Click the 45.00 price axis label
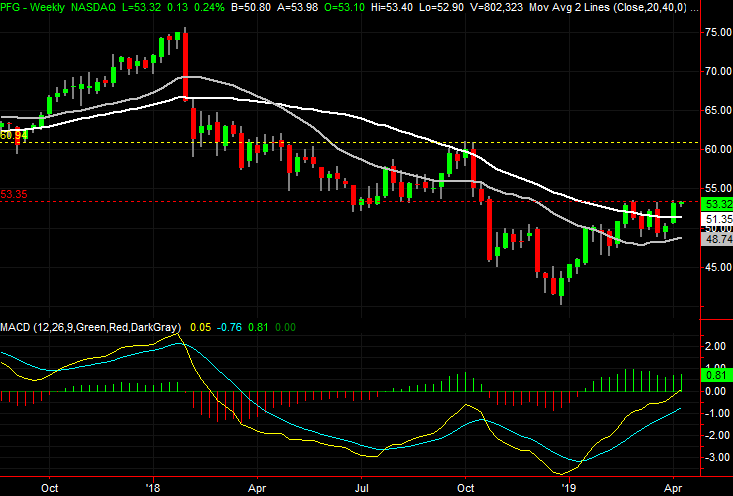 (719, 267)
